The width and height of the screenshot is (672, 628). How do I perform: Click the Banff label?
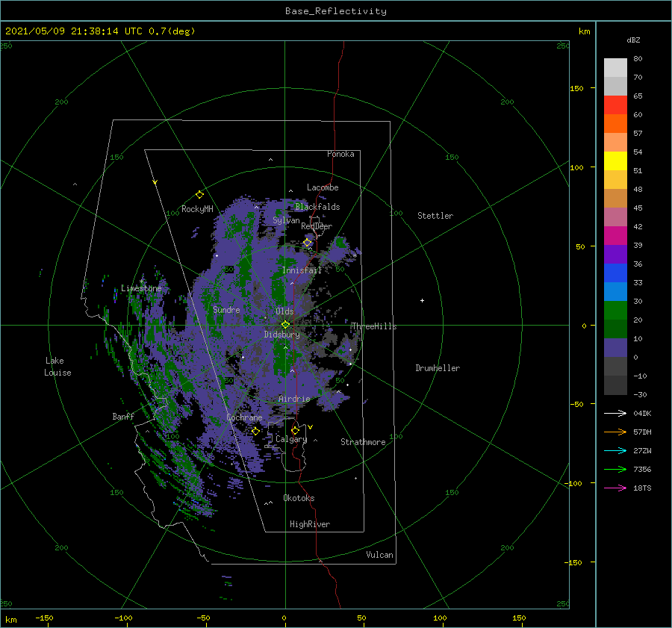123,416
